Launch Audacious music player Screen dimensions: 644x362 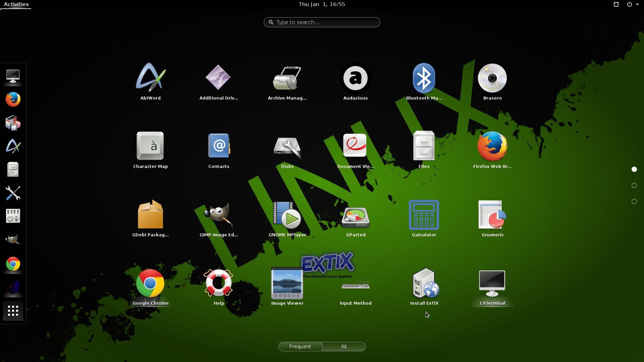click(x=356, y=82)
